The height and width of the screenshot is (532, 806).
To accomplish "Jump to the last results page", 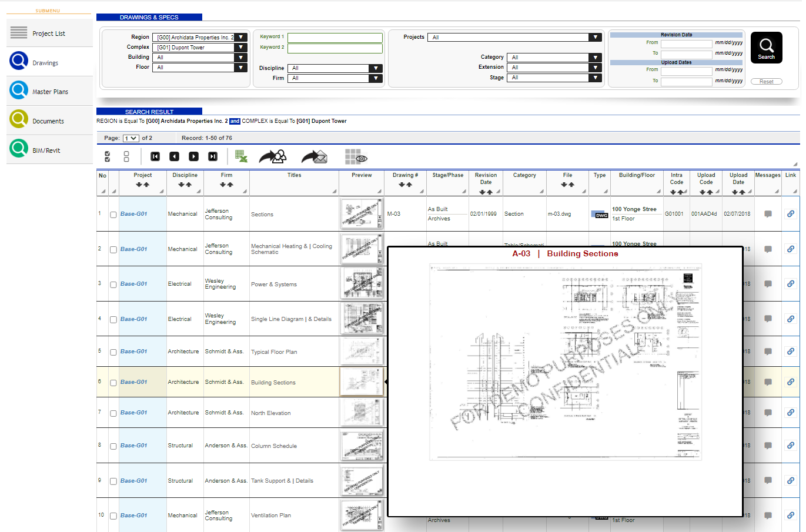I will (x=212, y=156).
